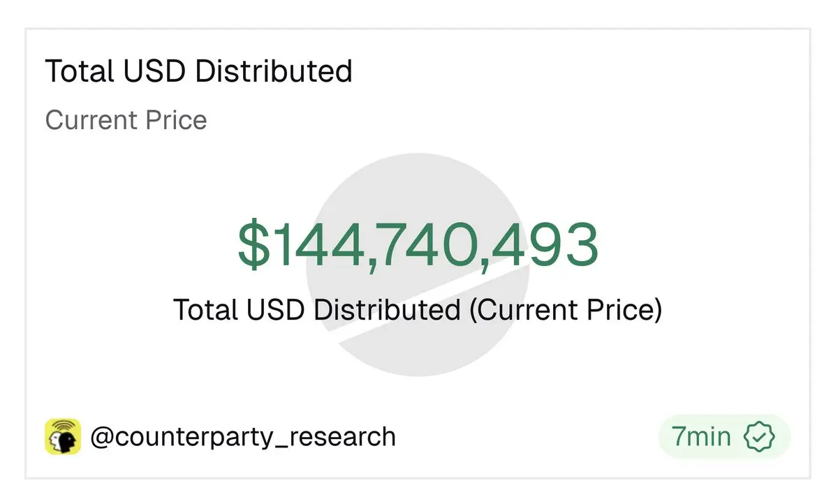Viewport: 838px width, 504px height.
Task: Click the word Total in the center caption
Action: [x=203, y=310]
